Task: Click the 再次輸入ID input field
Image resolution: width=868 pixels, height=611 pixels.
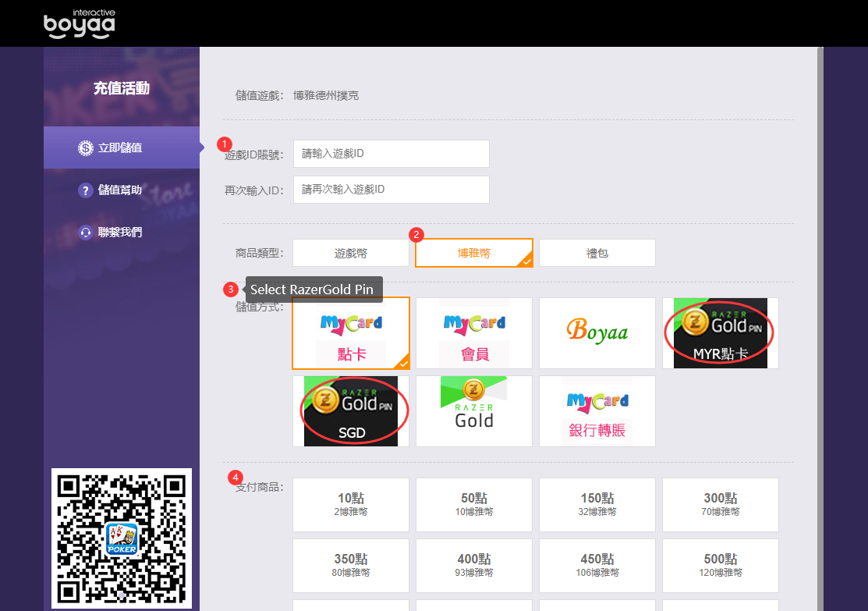Action: pyautogui.click(x=391, y=190)
